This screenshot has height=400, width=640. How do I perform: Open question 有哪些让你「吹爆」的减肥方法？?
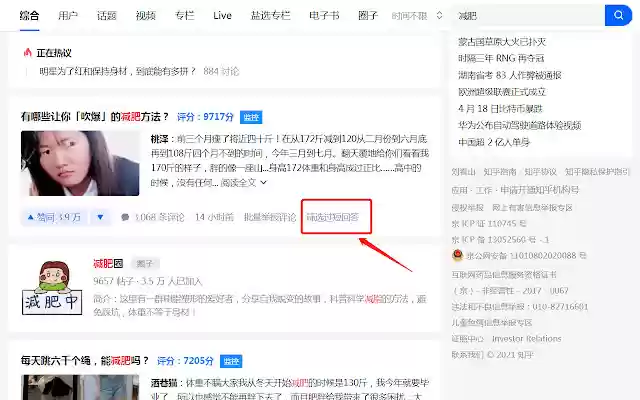pos(95,117)
